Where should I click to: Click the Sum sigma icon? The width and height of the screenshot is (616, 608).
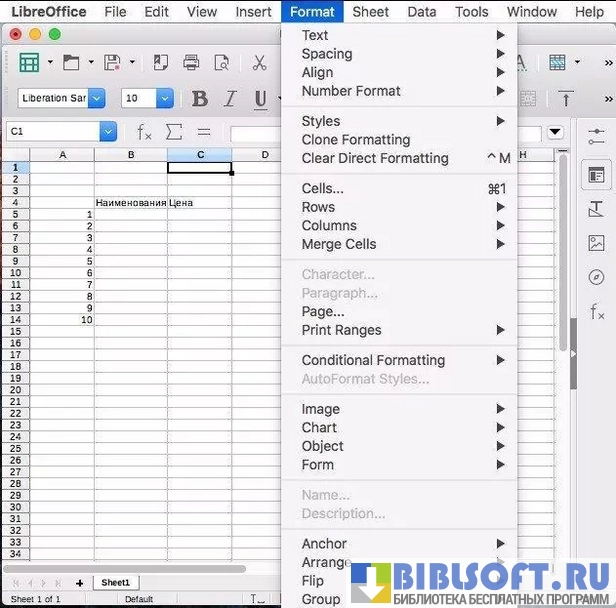point(174,132)
